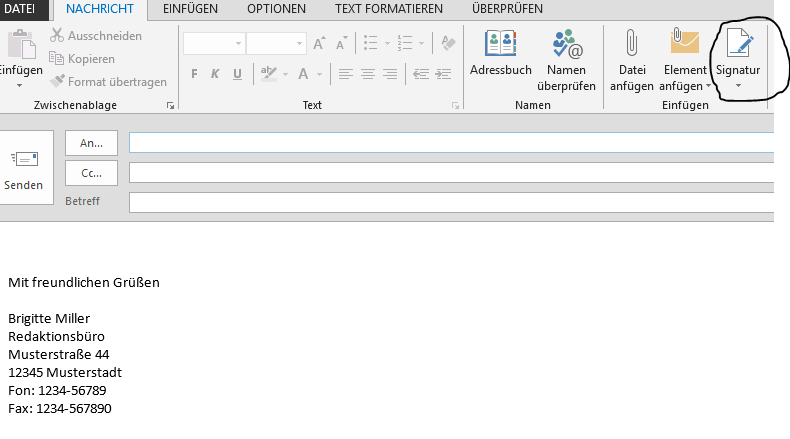
Task: Open the EINFÜGEN ribbon tab
Action: tap(190, 9)
